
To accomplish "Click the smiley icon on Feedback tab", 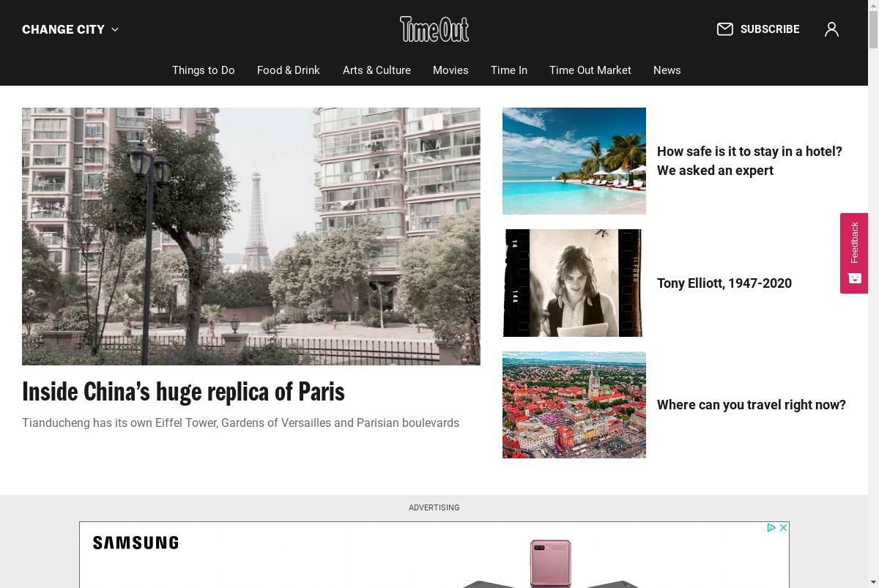I will [x=854, y=278].
